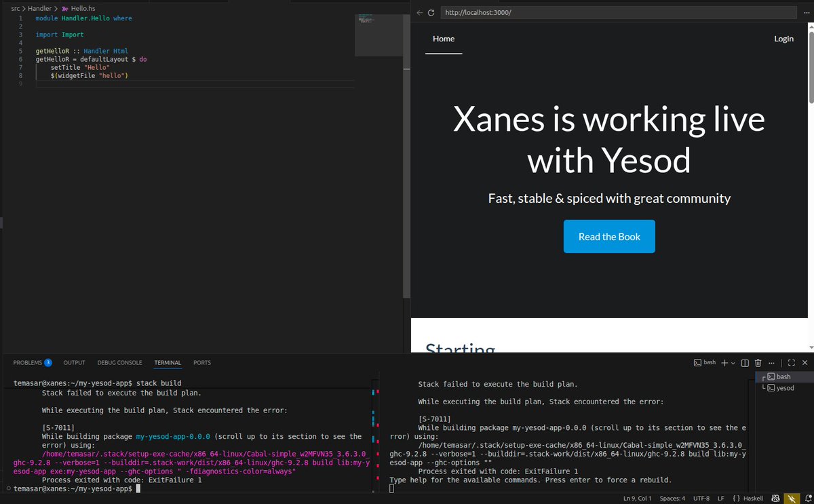Open the launch profile dropdown chevron
Image resolution: width=814 pixels, height=504 pixels.
733,363
